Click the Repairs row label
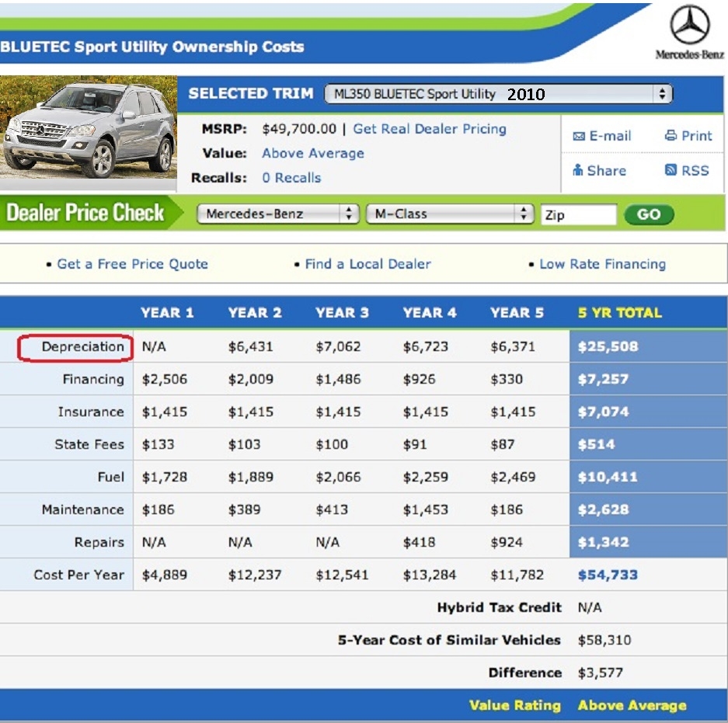728x723 pixels. [99, 542]
